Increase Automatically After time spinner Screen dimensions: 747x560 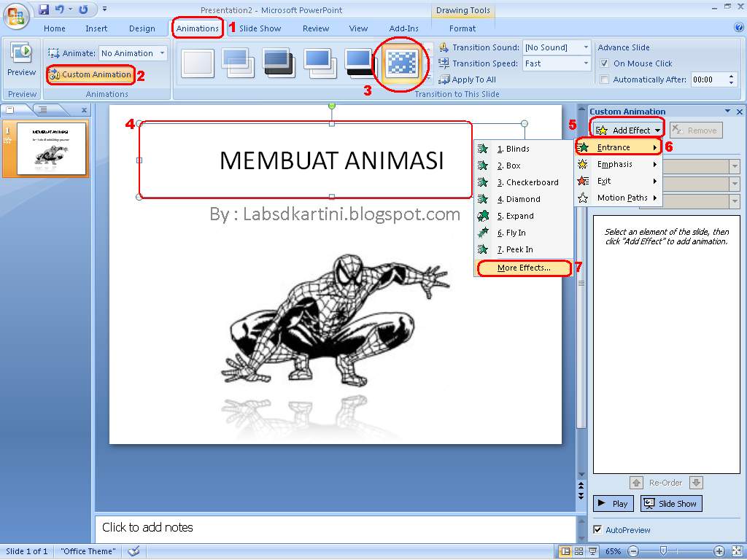[732, 76]
